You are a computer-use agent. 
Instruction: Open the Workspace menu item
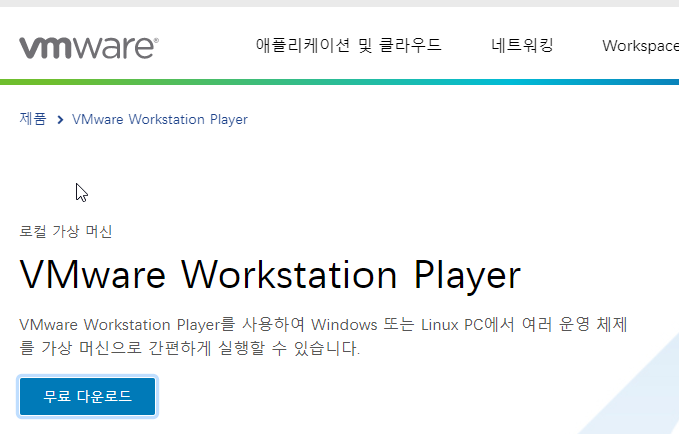pyautogui.click(x=640, y=46)
